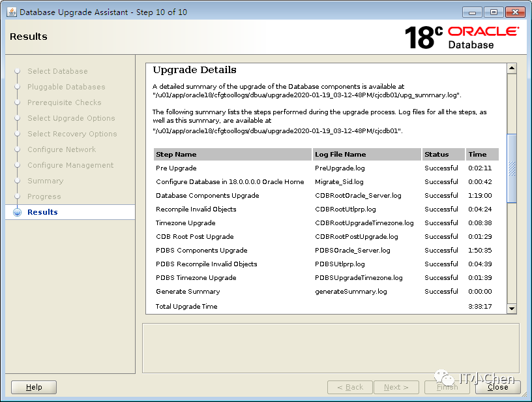
Task: Click the 'CDBRootOracle_Server.log' file name
Action: pos(359,196)
